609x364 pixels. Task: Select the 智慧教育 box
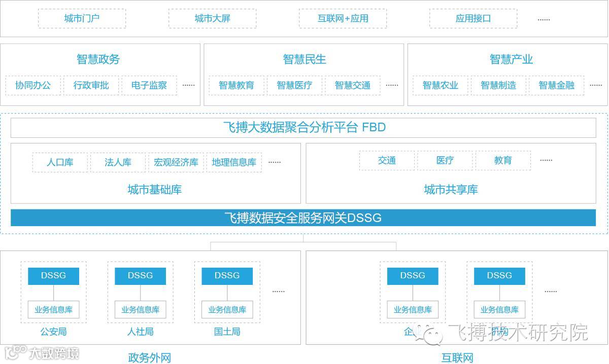(236, 85)
